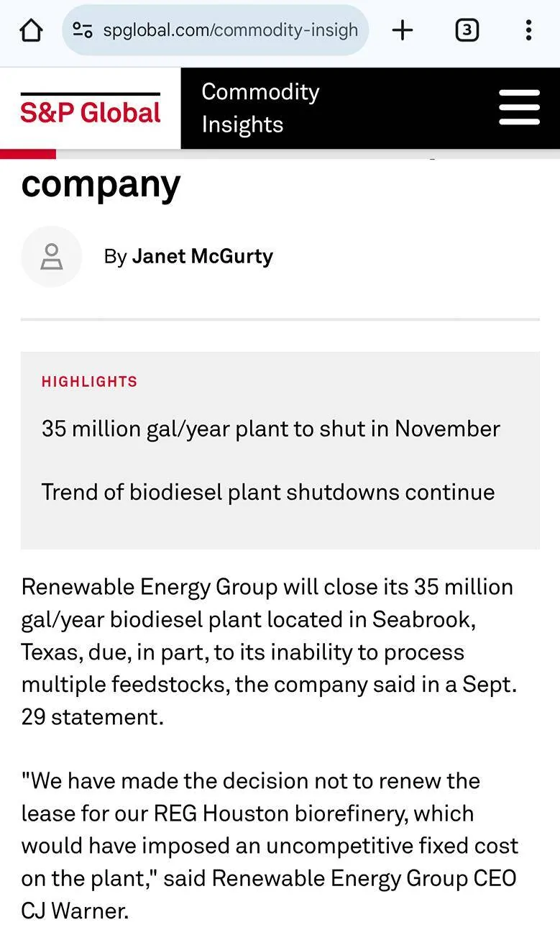Open a new tab with plus icon
This screenshot has width=560, height=935.
[x=403, y=30]
